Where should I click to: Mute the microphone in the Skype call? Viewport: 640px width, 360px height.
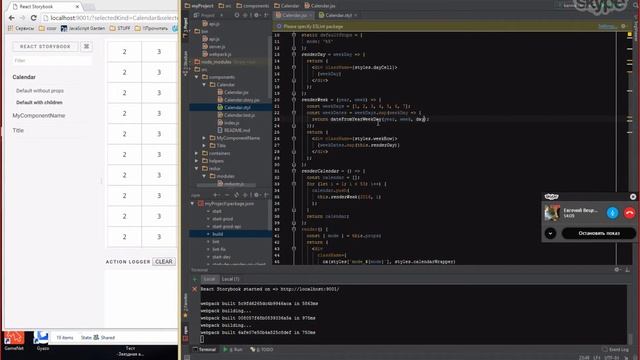click(612, 213)
